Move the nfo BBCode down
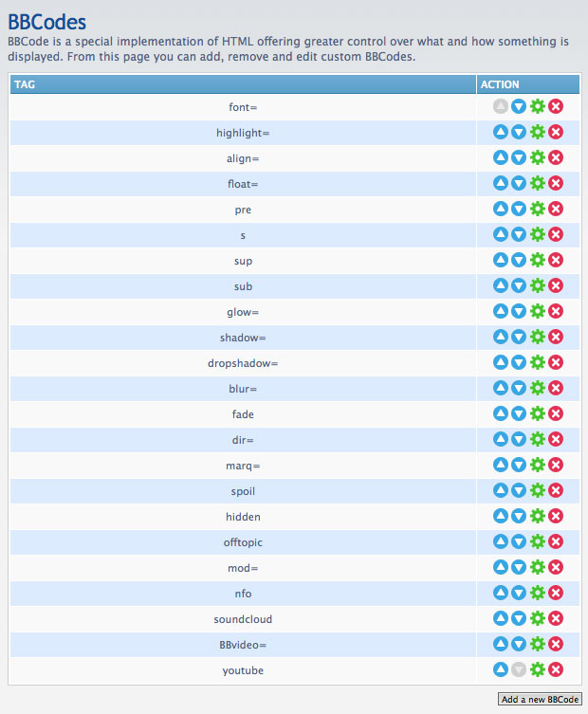This screenshot has width=588, height=714. 519,593
